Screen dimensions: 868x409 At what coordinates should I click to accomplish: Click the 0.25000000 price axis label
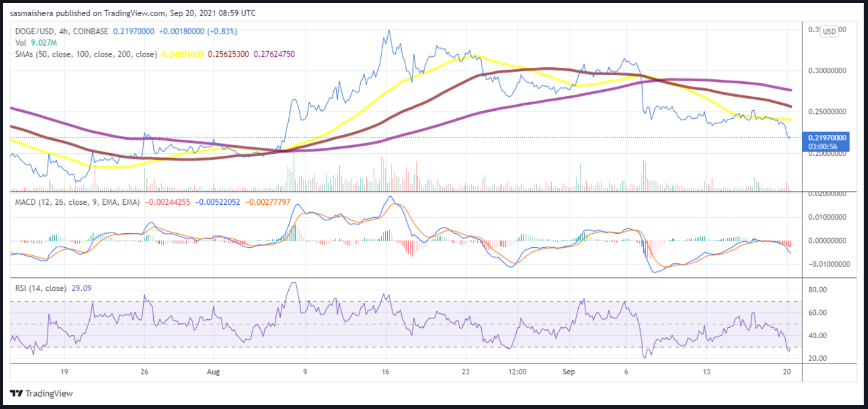(x=827, y=112)
